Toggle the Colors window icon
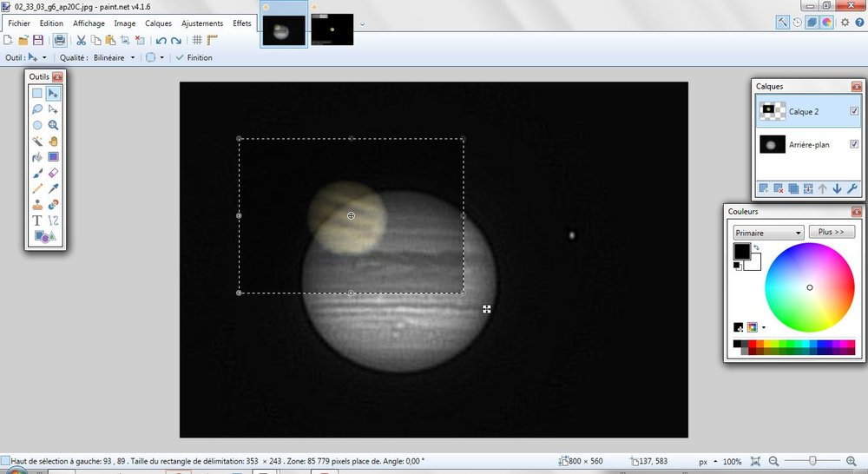This screenshot has height=474, width=868. coord(826,23)
